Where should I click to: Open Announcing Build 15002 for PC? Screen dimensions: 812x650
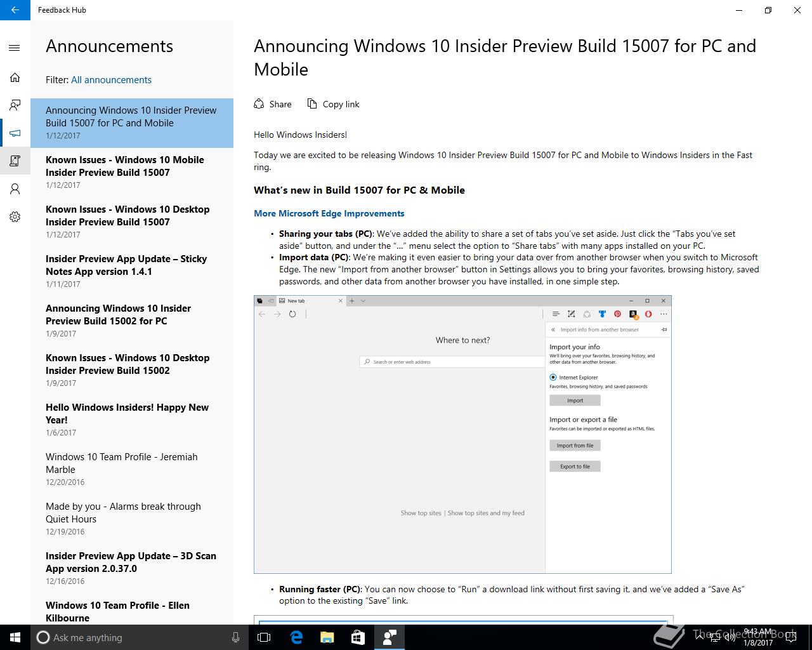tap(132, 321)
